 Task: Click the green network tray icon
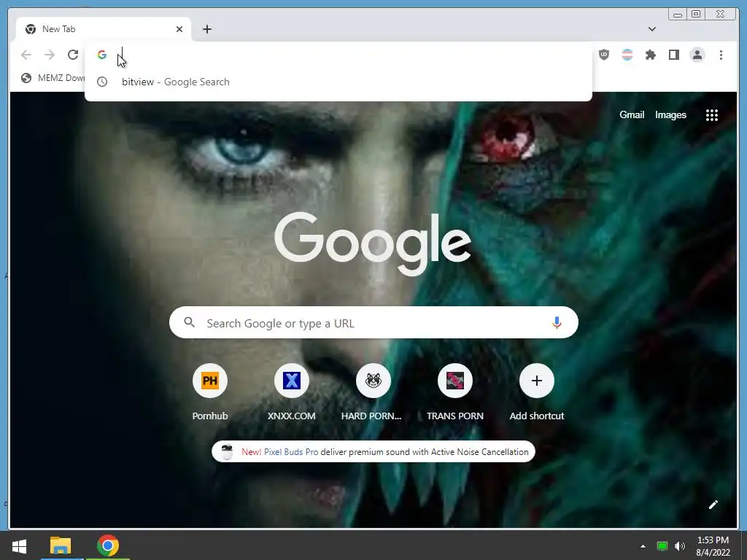pos(662,546)
